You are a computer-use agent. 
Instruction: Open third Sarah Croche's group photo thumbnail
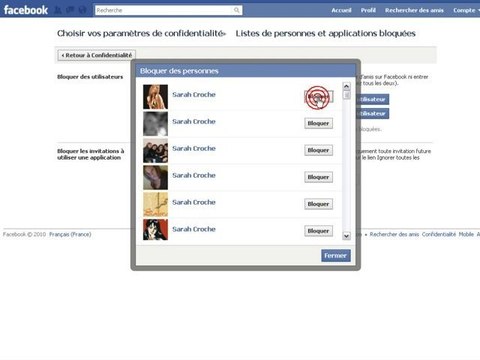(x=155, y=151)
